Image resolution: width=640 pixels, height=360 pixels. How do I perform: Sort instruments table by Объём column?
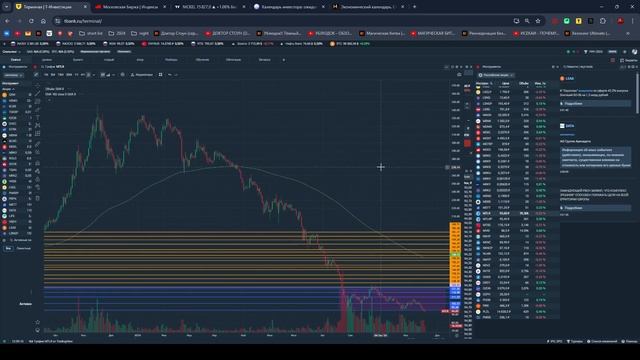(524, 83)
